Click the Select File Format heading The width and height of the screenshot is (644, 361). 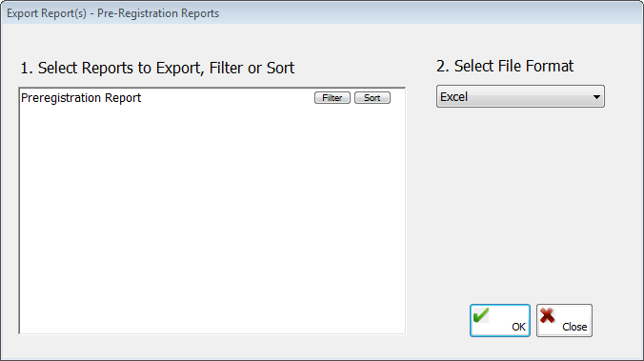505,66
